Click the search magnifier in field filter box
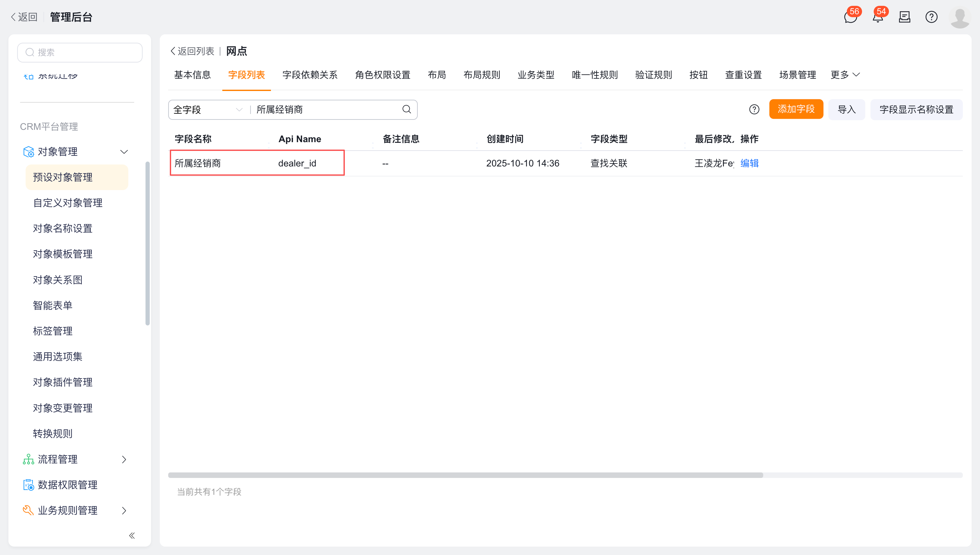The height and width of the screenshot is (555, 980). click(x=407, y=109)
